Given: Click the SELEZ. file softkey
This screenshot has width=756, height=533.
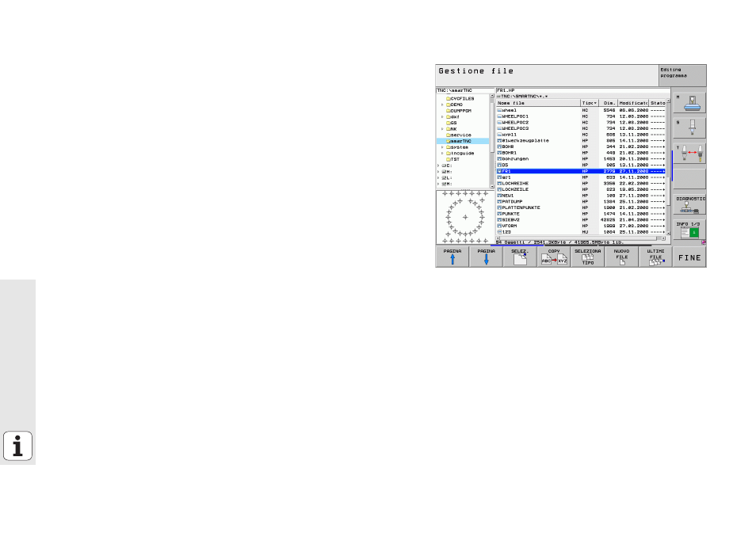Looking at the screenshot, I should click(x=519, y=257).
